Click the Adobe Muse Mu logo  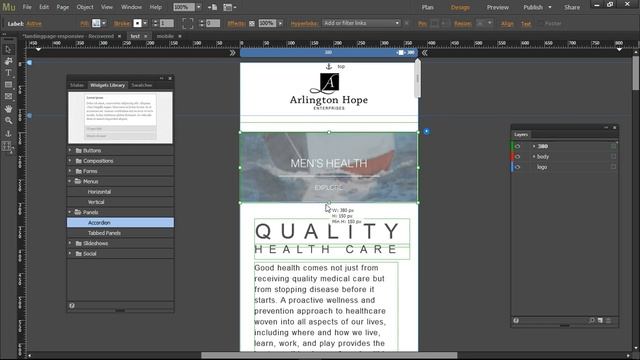[x=9, y=7]
